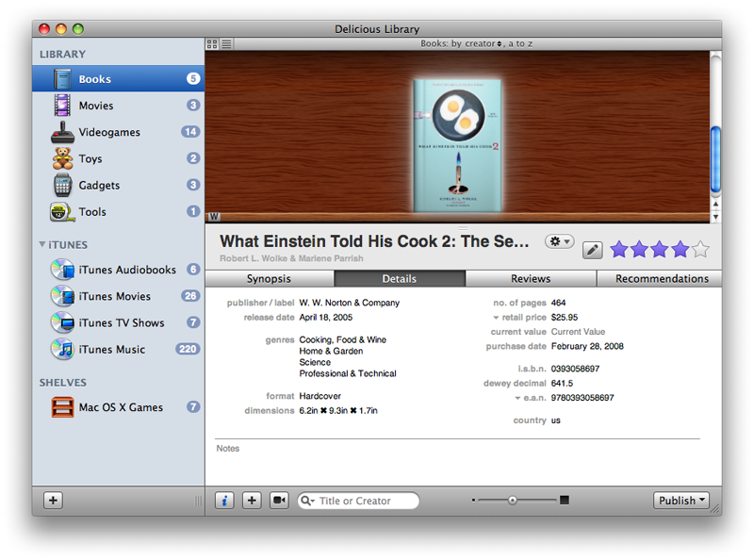Click the Current Value placeholder field
The image size is (754, 560).
(578, 332)
